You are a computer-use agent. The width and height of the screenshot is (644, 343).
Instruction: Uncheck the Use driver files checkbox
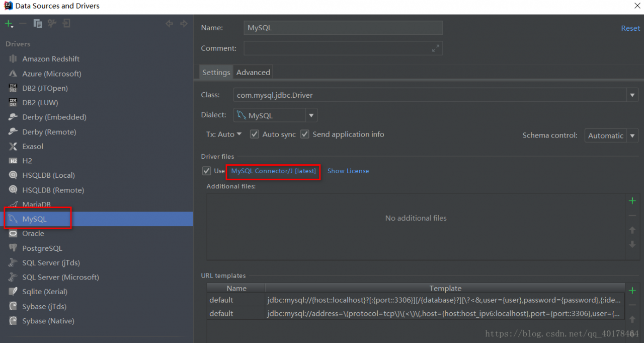206,171
